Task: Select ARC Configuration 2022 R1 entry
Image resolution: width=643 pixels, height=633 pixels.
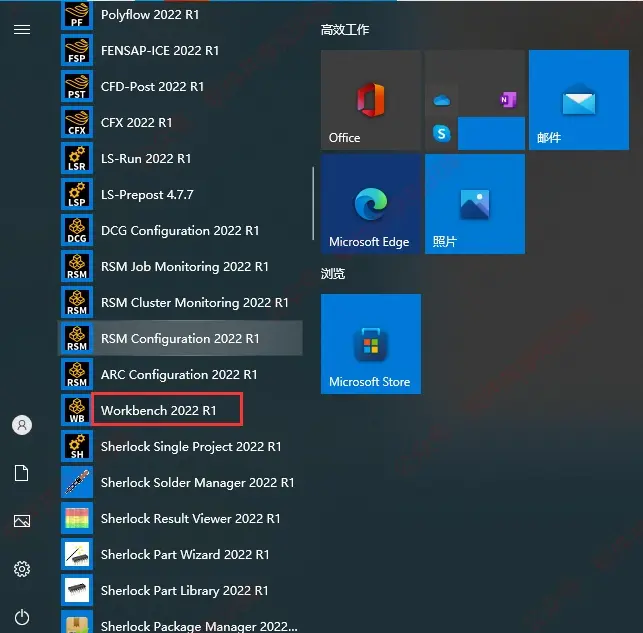Action: coord(179,374)
